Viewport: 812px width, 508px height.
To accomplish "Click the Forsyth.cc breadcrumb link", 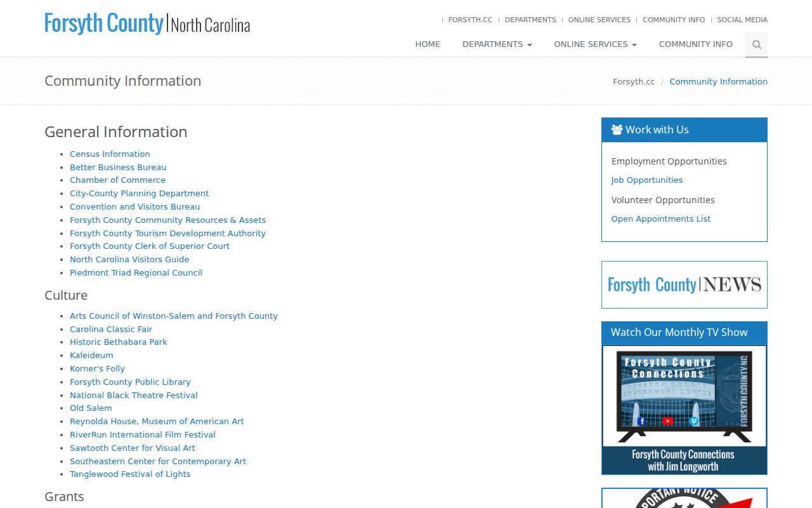I will click(634, 81).
